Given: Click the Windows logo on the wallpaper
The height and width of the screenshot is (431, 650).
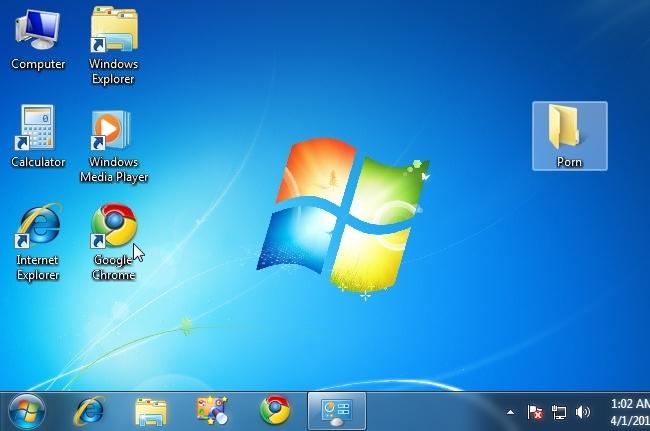Looking at the screenshot, I should tap(343, 216).
